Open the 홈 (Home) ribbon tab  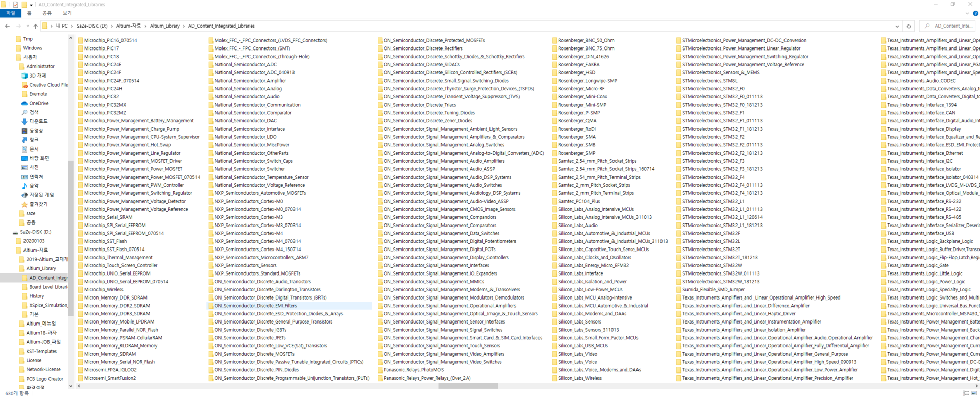coord(29,13)
